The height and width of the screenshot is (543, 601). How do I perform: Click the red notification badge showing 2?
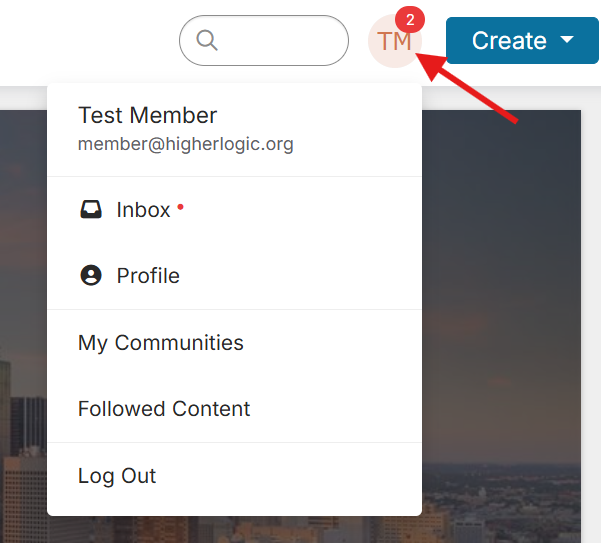coord(410,20)
